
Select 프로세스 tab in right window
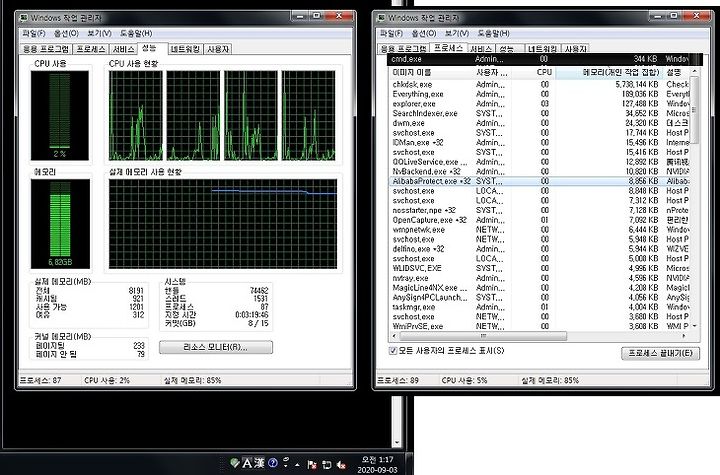pyautogui.click(x=448, y=48)
